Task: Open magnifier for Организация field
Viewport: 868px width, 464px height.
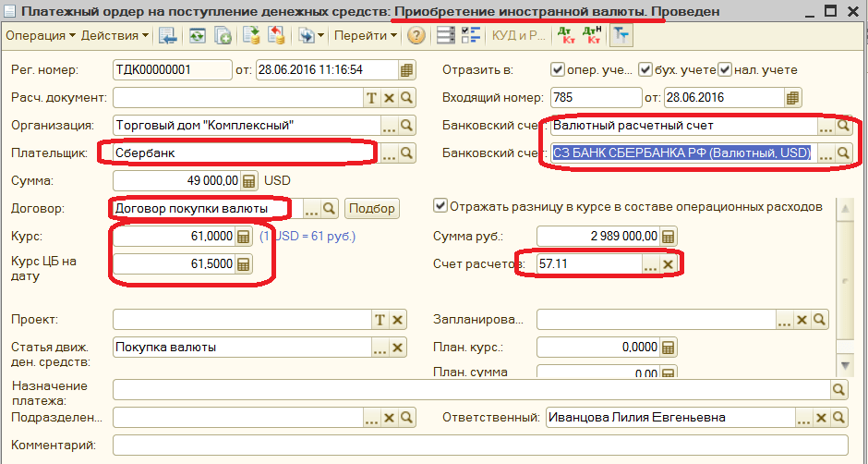Action: [x=407, y=126]
